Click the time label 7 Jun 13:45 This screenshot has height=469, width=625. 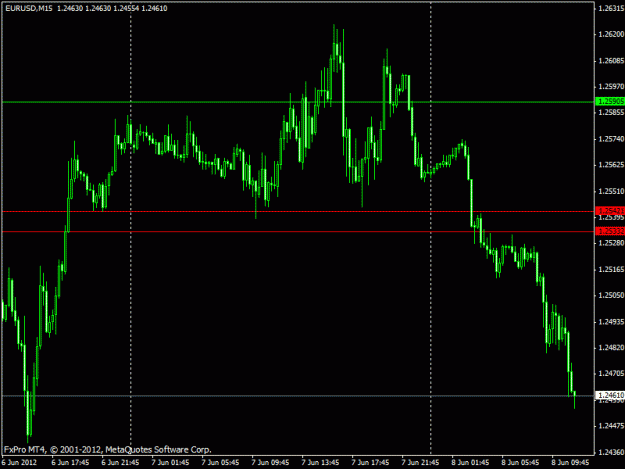320,462
